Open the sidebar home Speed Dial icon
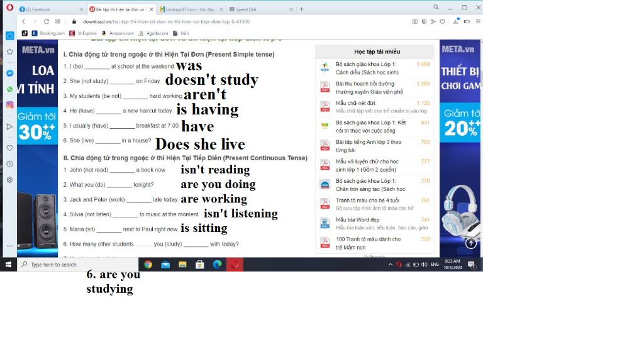 [x=10, y=36]
